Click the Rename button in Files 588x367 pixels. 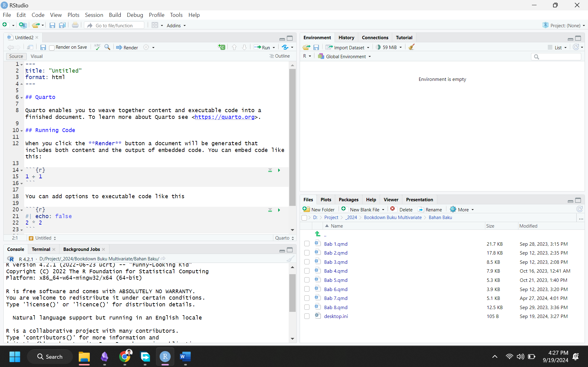coord(430,210)
